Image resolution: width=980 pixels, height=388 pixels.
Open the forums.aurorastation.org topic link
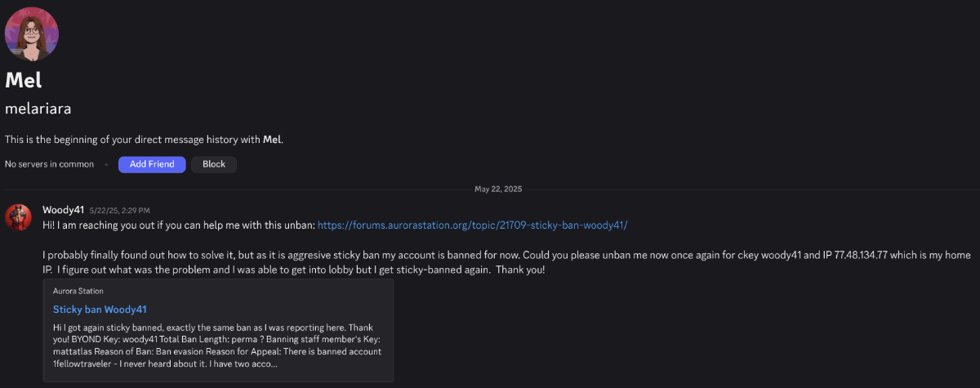(x=472, y=225)
